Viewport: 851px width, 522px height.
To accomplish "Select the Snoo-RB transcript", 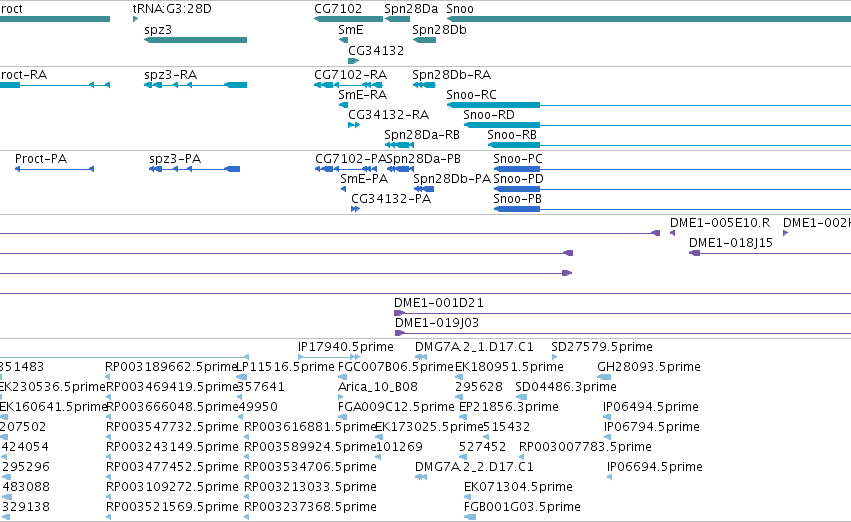I will (669, 145).
